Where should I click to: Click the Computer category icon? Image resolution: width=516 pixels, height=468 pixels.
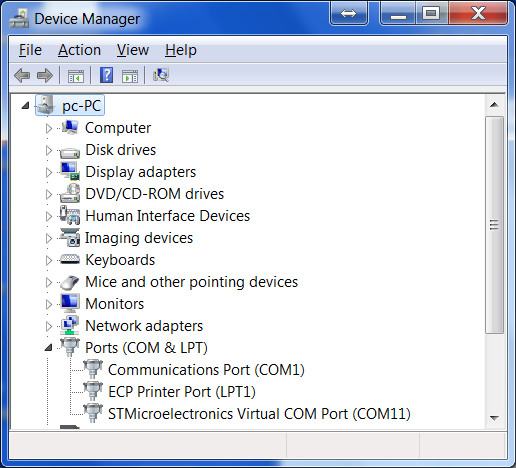point(70,128)
